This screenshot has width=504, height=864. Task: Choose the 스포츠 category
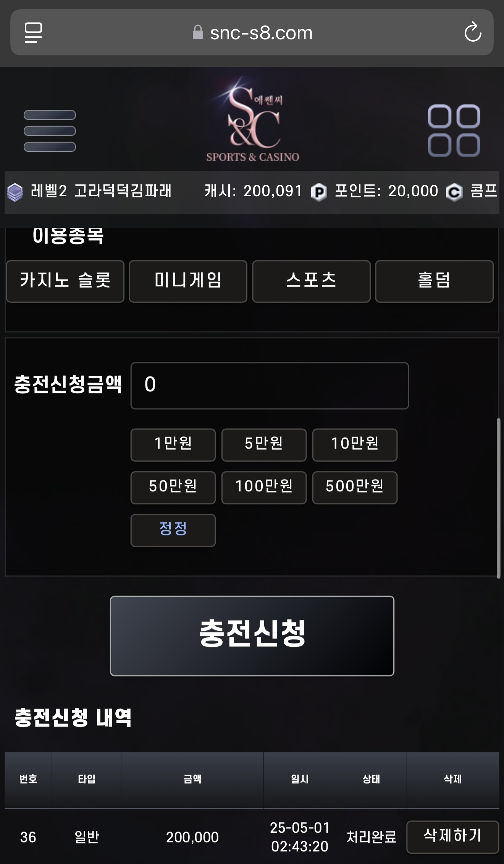coord(311,281)
